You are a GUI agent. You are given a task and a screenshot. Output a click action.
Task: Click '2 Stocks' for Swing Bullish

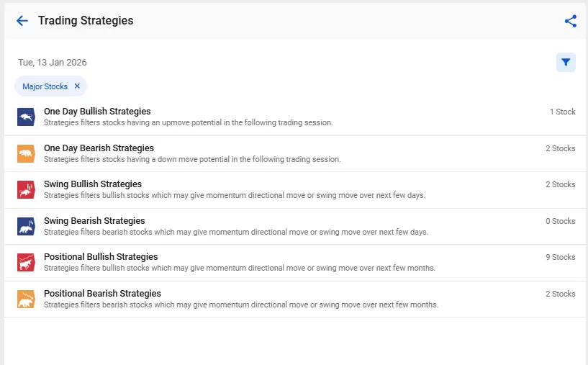pyautogui.click(x=560, y=184)
